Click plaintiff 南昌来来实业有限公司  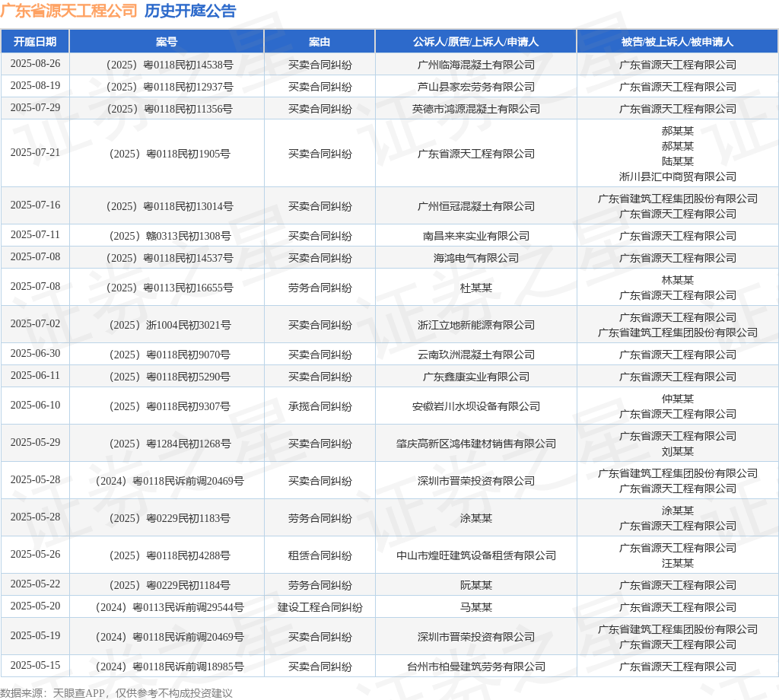pos(476,236)
